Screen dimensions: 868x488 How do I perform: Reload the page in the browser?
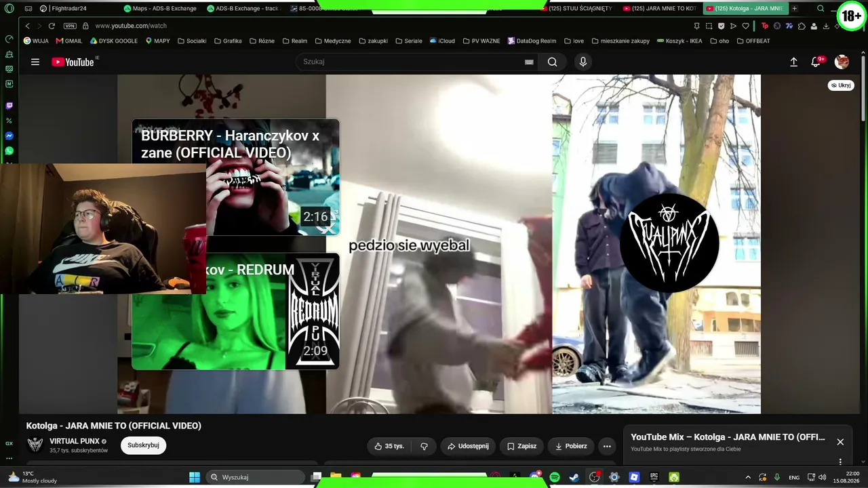52,26
